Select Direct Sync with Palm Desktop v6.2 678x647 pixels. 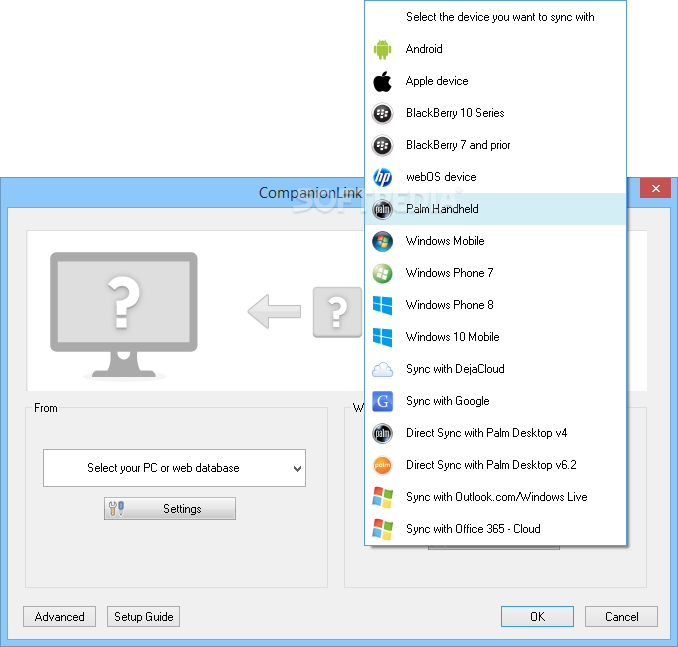click(496, 465)
